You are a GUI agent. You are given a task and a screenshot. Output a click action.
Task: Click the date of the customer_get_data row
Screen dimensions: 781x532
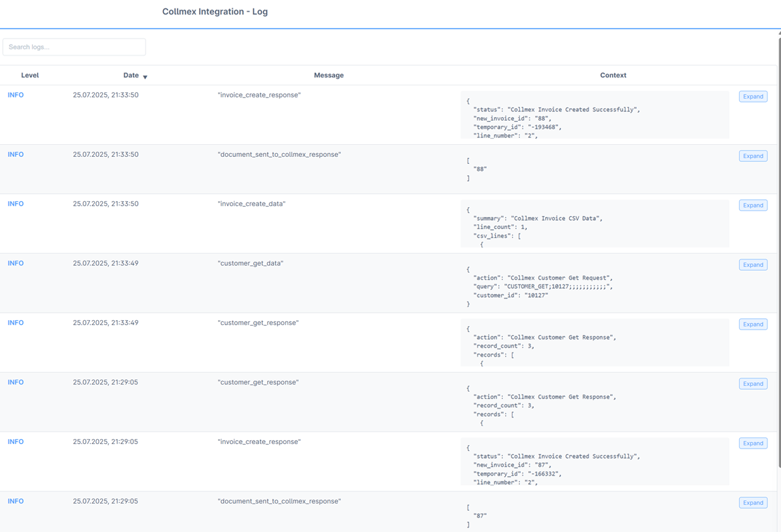[x=106, y=263]
